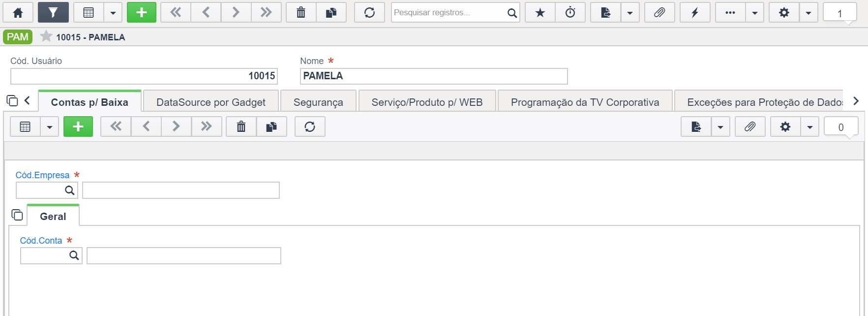Expand the Contas p/ Baixa export dropdown arrow
The height and width of the screenshot is (316, 868).
720,127
